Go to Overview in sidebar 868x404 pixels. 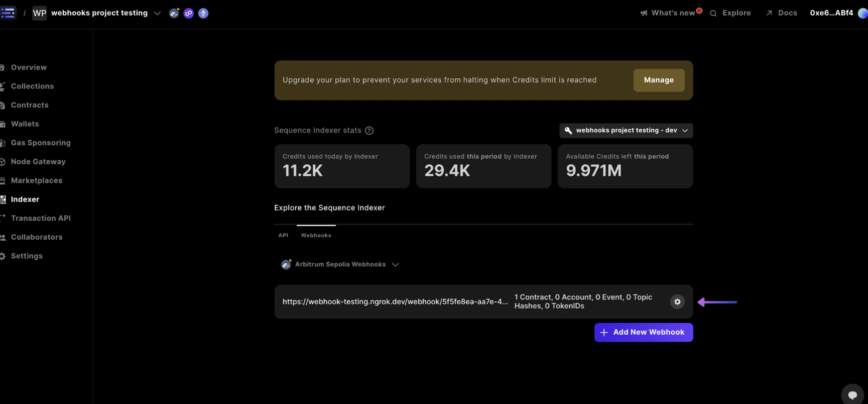point(29,67)
